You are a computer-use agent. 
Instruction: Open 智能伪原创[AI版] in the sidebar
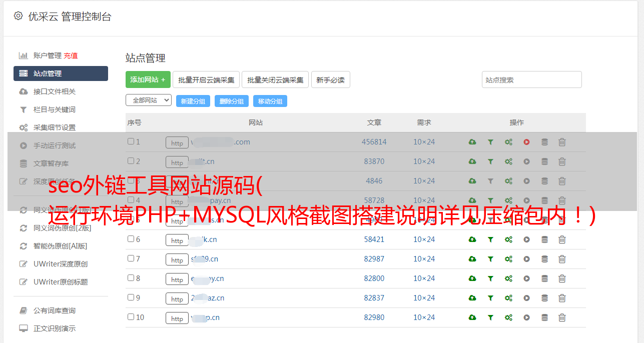(60, 246)
